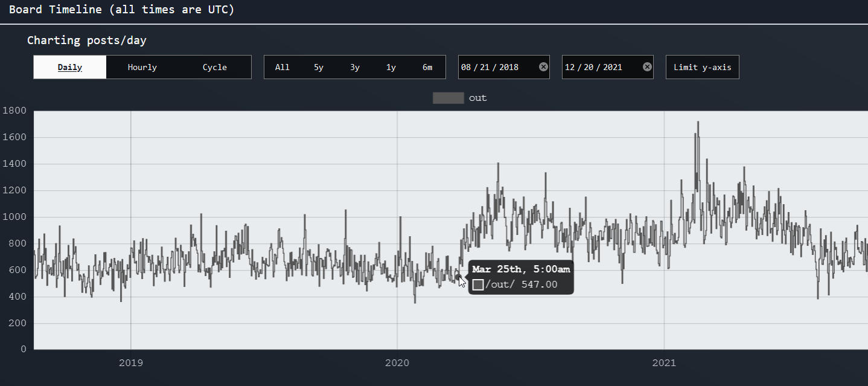Image resolution: width=868 pixels, height=386 pixels.
Task: Click year 2018 in start date
Action: pos(509,67)
